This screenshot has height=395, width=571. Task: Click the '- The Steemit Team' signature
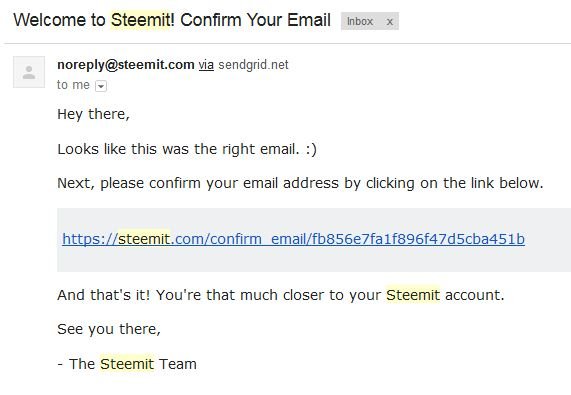[x=127, y=364]
